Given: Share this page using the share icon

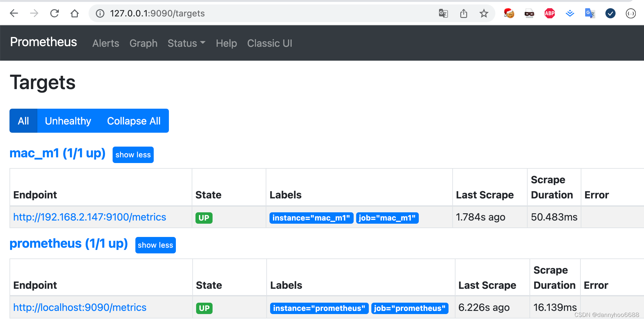Looking at the screenshot, I should point(463,13).
